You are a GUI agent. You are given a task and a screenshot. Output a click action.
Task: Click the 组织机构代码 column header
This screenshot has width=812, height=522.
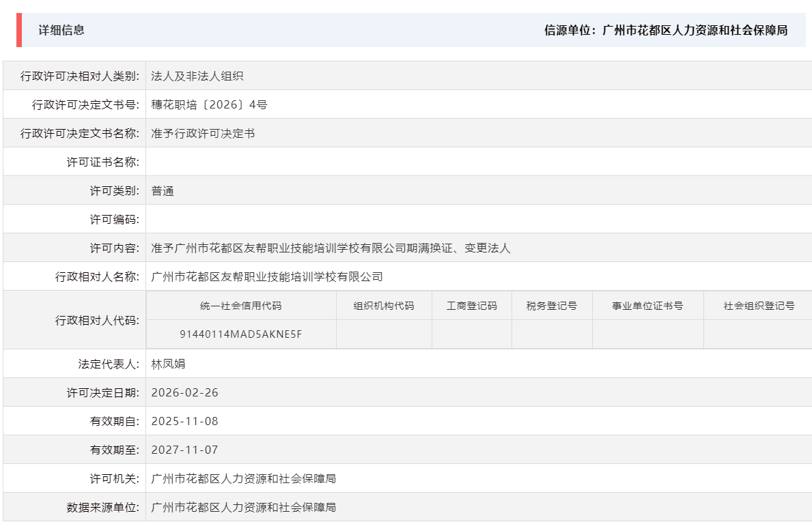384,306
